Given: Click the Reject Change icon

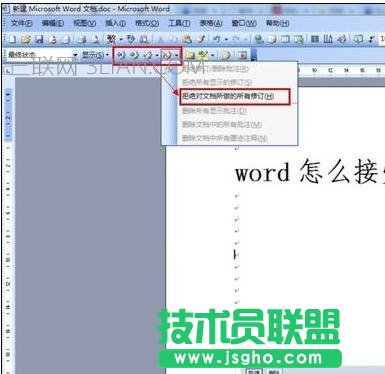Looking at the screenshot, I should tap(167, 55).
